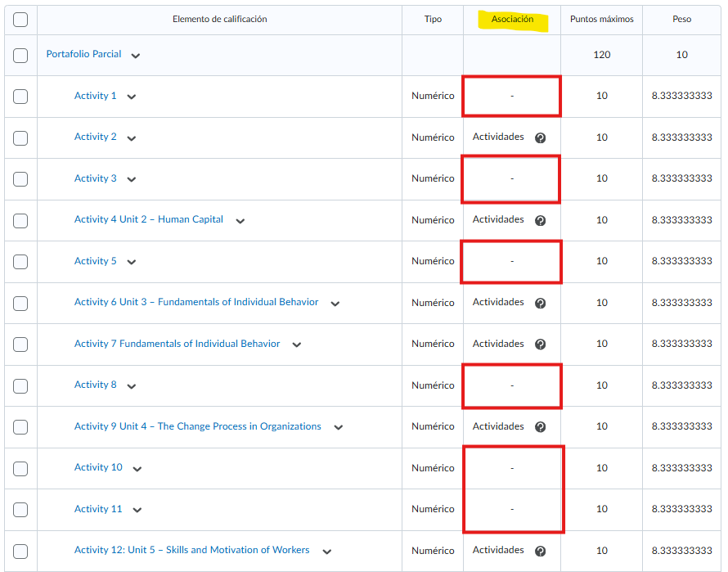Screen dimensions: 728x572
Task: Open chevron menu for Activity 4 Human Capital
Action: [x=240, y=221]
